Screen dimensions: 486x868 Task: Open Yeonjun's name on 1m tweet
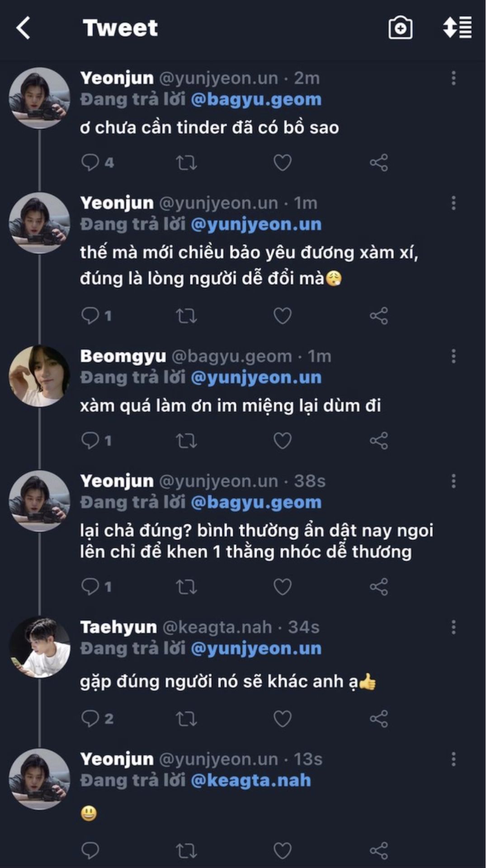tap(117, 203)
